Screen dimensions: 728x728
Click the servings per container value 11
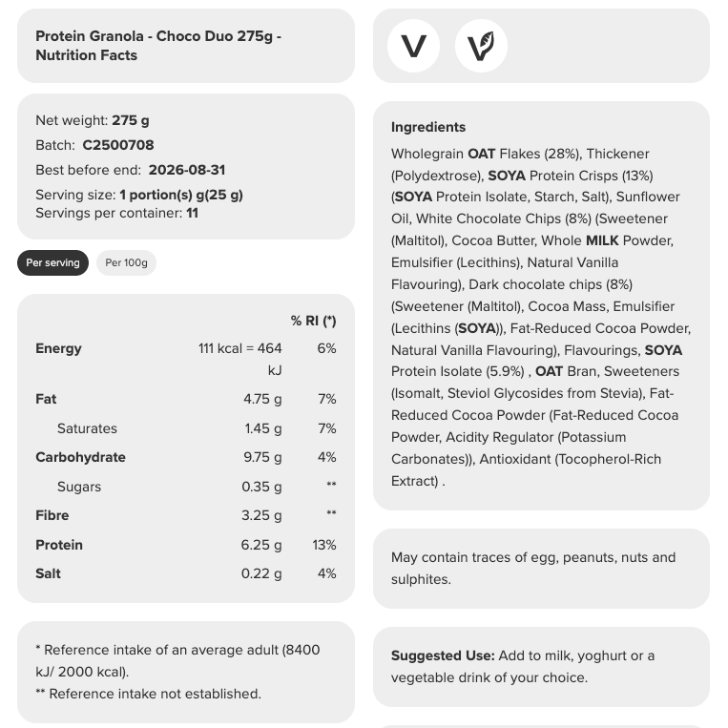pyautogui.click(x=193, y=213)
